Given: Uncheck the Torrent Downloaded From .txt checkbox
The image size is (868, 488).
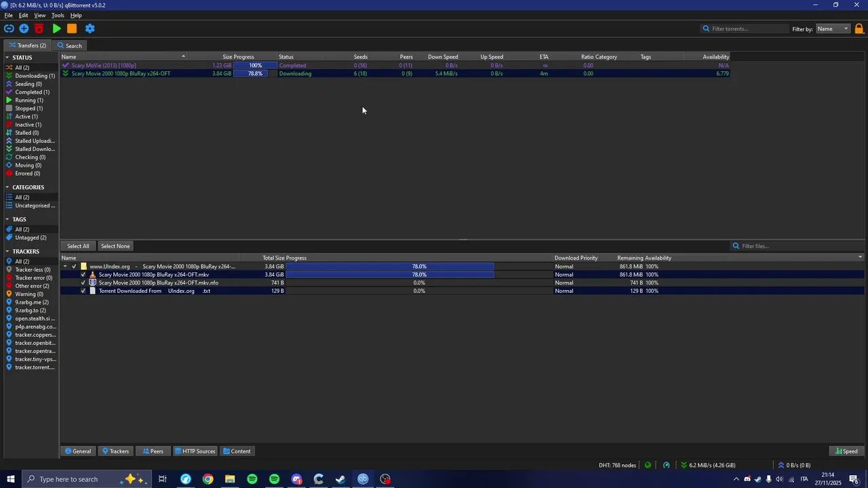Looking at the screenshot, I should pyautogui.click(x=83, y=291).
